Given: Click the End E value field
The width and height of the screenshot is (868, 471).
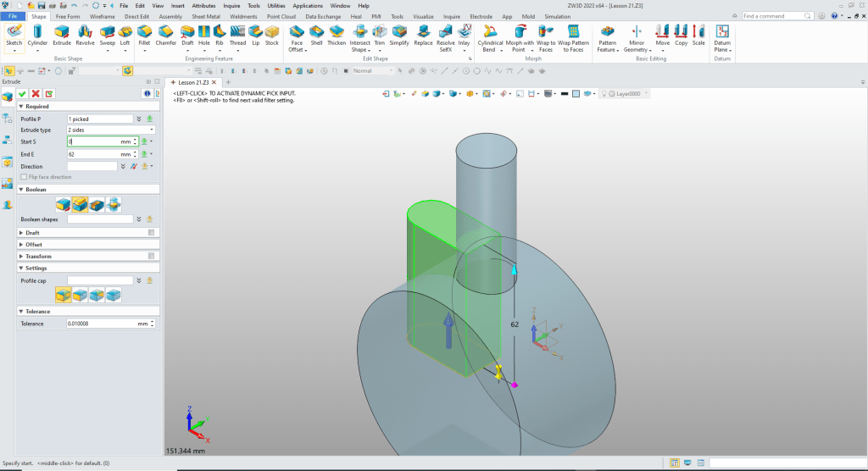Looking at the screenshot, I should 93,154.
